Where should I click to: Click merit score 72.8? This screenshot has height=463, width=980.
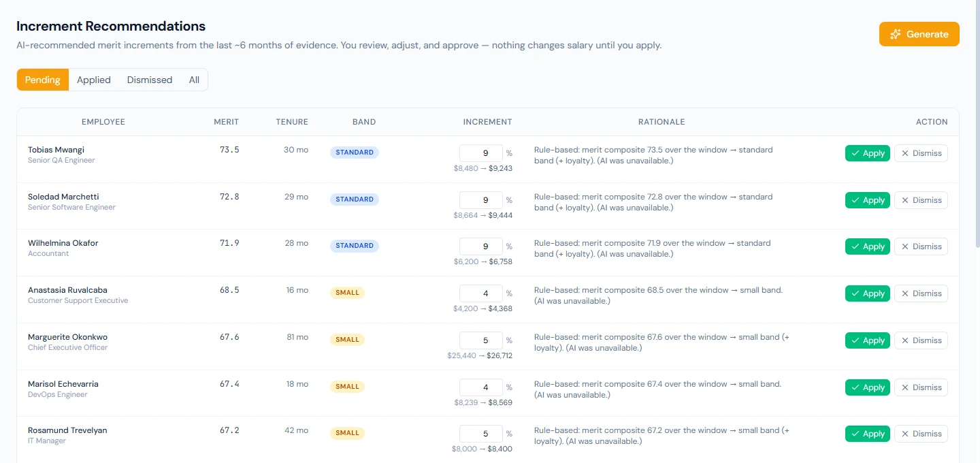(229, 197)
